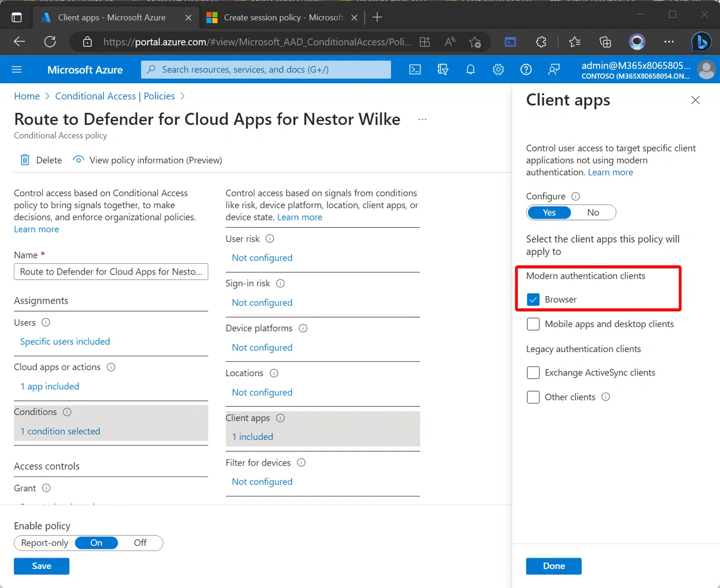The width and height of the screenshot is (720, 588).
Task: Open Device platforms Not configured setting
Action: coord(262,347)
